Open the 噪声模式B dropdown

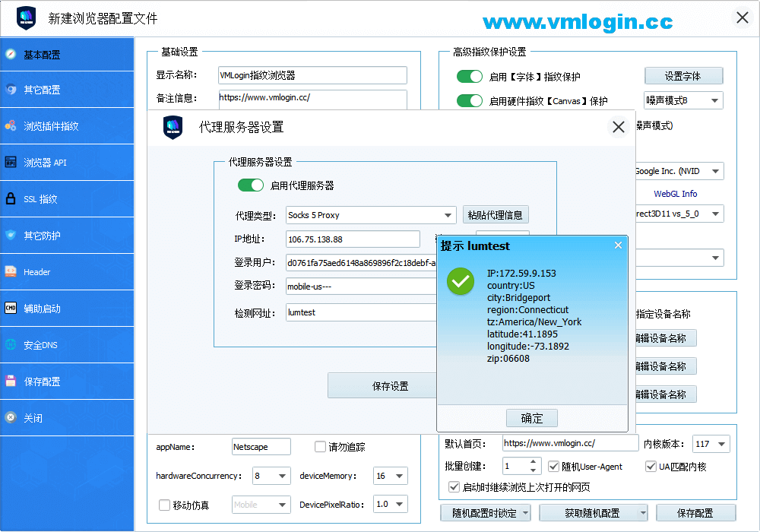point(683,100)
